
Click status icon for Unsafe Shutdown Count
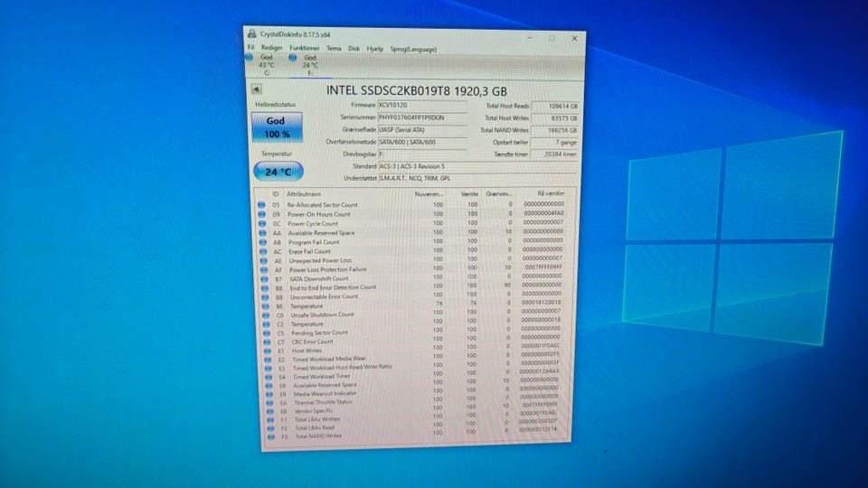coord(266,315)
